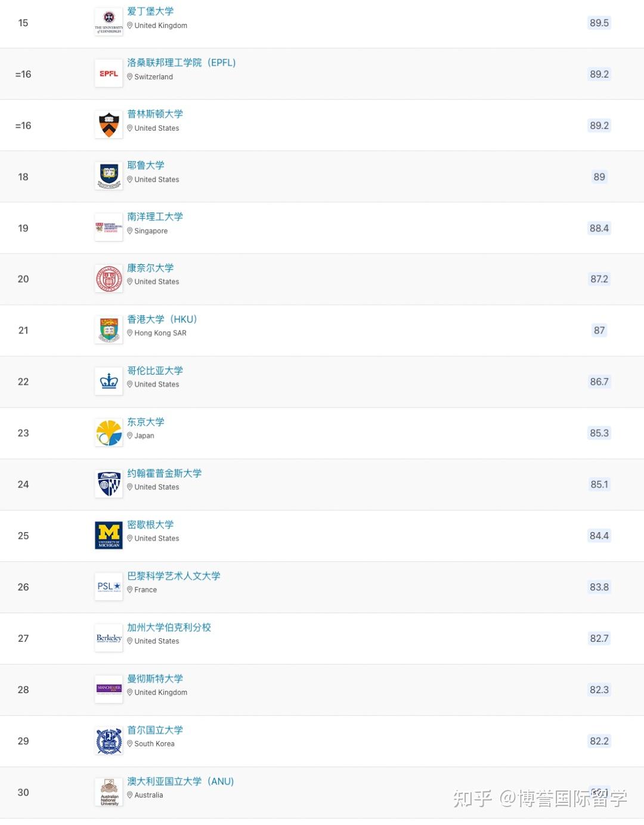Click the University of Tokyo ginkgo logo
Viewport: 644px width, 825px height.
coord(109,433)
